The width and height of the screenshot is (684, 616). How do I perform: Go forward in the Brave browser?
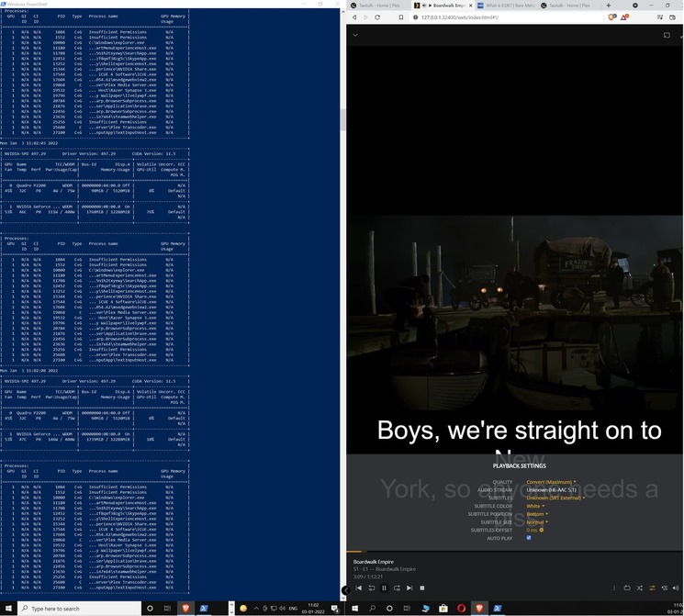[366, 17]
